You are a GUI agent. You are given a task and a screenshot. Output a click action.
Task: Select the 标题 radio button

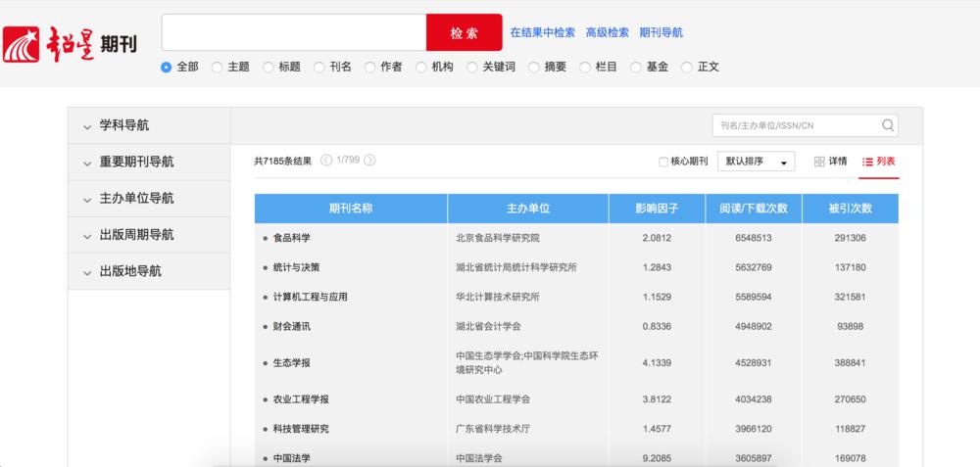[x=268, y=68]
